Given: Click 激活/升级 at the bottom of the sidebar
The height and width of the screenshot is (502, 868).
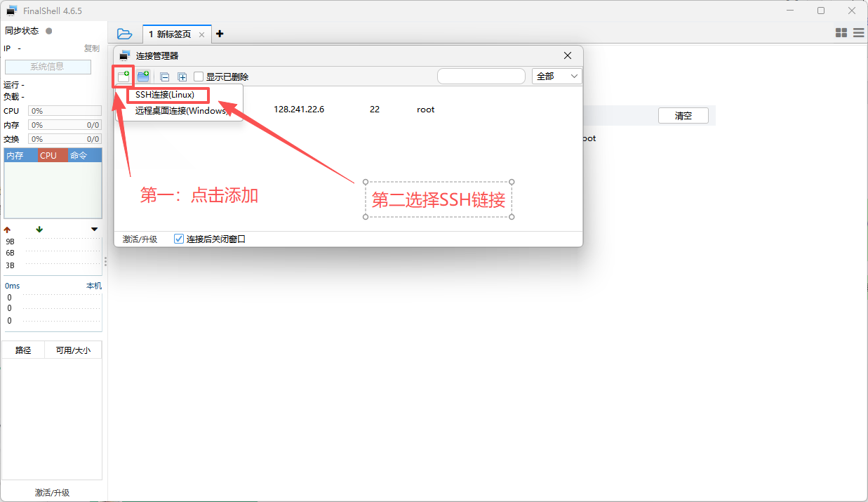Looking at the screenshot, I should [x=53, y=493].
